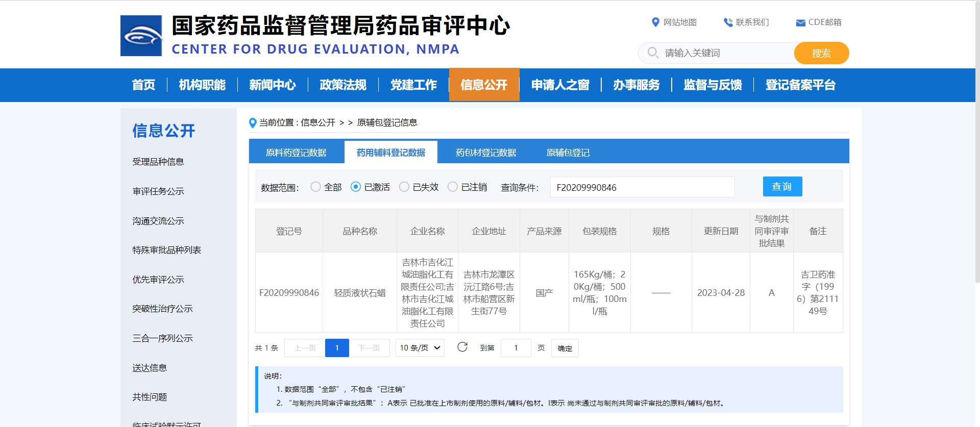The image size is (980, 427).
Task: Open the 网站地图 link
Action: pyautogui.click(x=680, y=22)
